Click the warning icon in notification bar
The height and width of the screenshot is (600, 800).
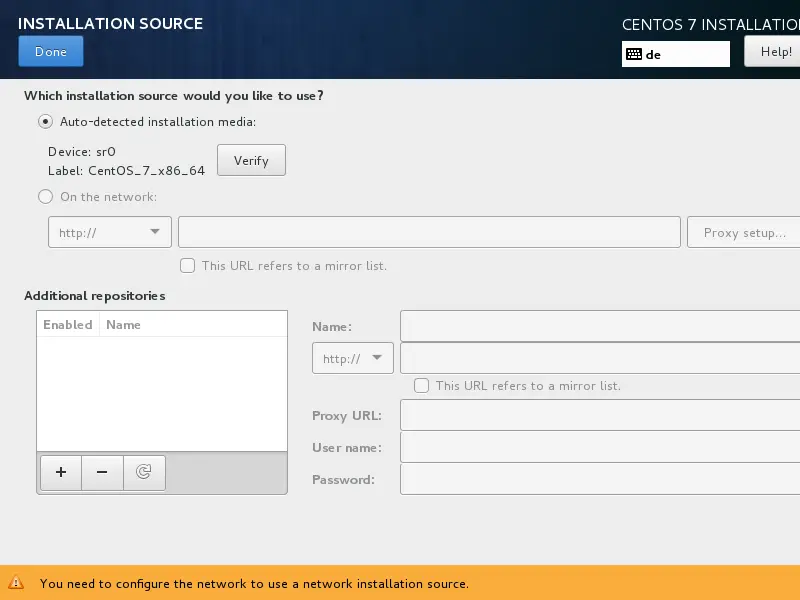(x=17, y=583)
